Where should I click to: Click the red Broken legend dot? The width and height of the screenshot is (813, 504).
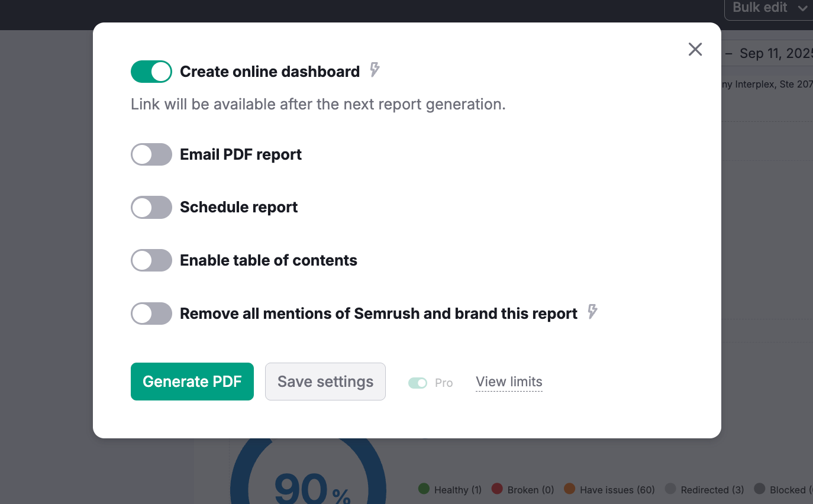pyautogui.click(x=497, y=489)
